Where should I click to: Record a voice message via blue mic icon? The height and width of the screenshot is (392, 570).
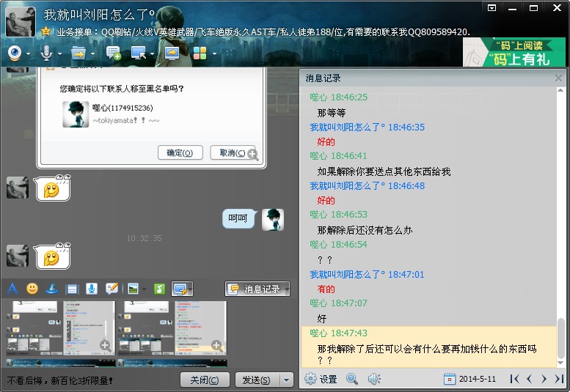[x=92, y=289]
